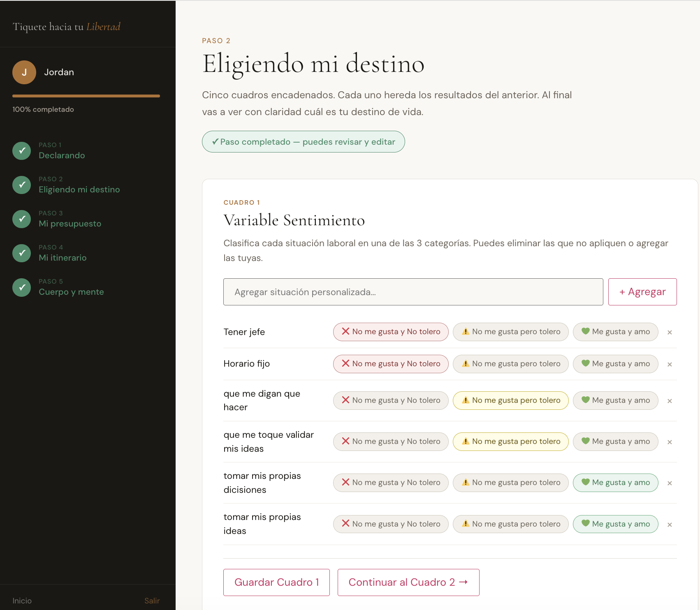Click Guardar Cuadro 1
700x610 pixels.
click(x=276, y=582)
